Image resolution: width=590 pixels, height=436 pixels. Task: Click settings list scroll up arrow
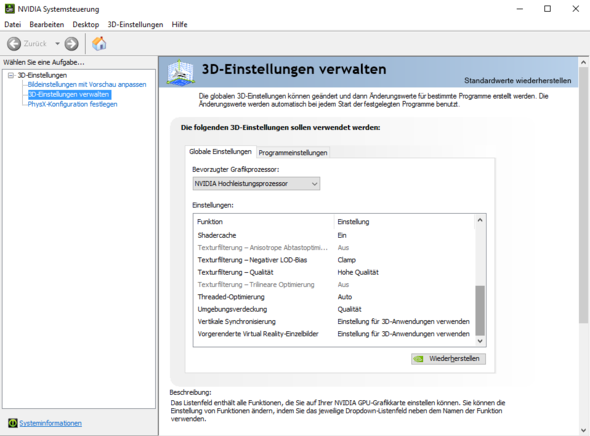(480, 220)
